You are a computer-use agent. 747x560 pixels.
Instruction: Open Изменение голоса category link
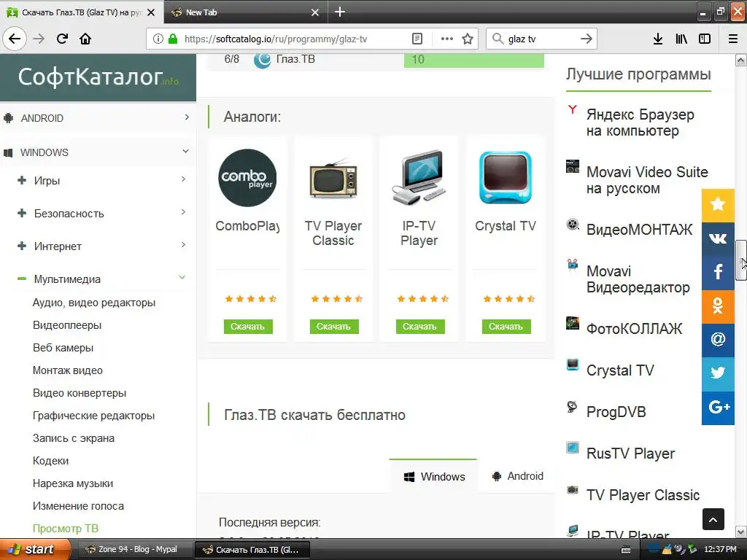pos(78,506)
